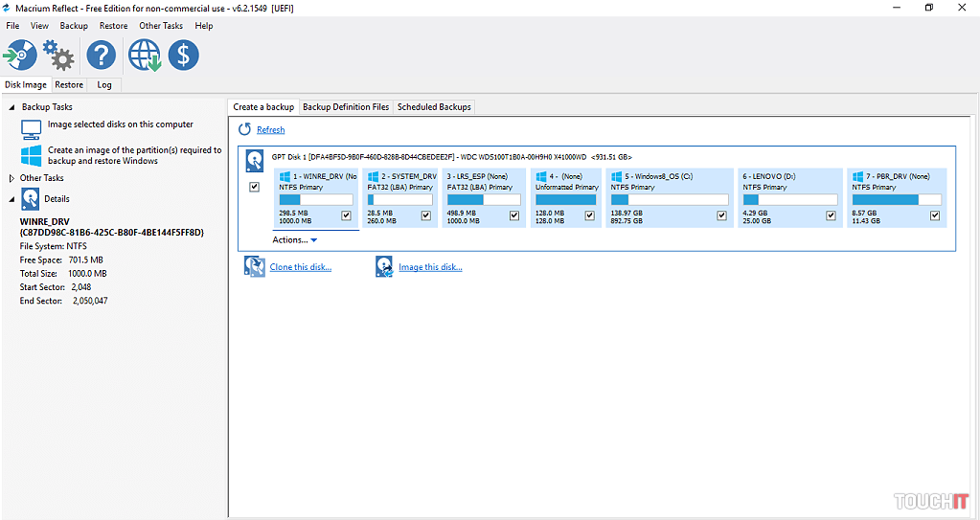Click the monitor icon for imaging selected disks

32,128
